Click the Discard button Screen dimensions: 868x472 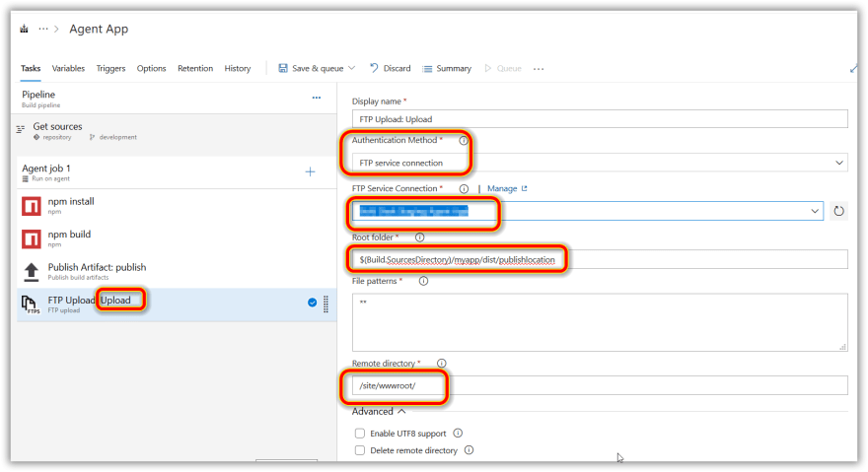(391, 68)
